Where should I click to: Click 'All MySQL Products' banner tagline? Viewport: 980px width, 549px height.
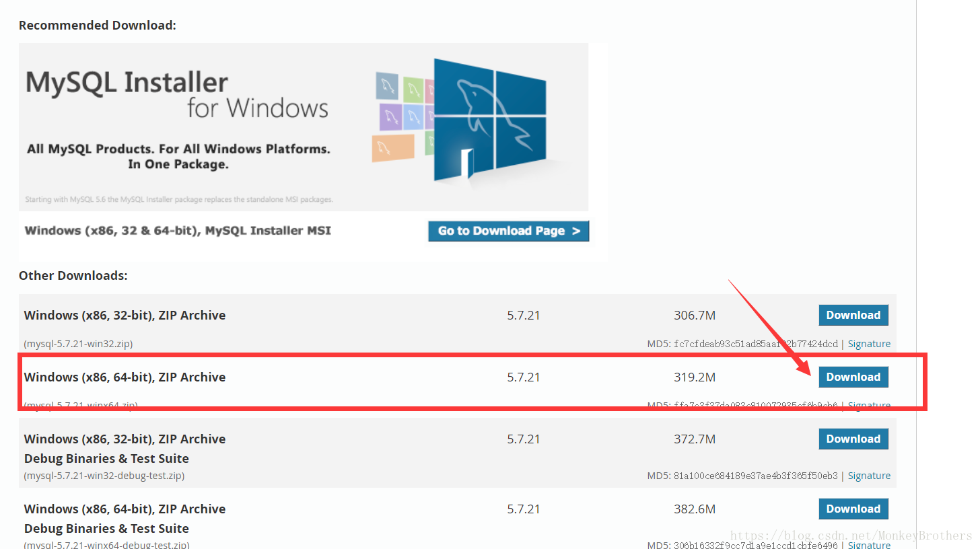click(178, 156)
